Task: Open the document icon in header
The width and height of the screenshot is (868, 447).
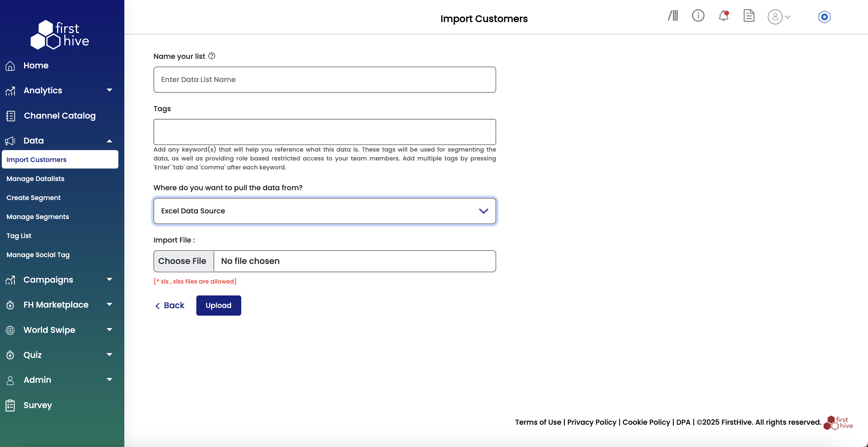Action: (749, 15)
